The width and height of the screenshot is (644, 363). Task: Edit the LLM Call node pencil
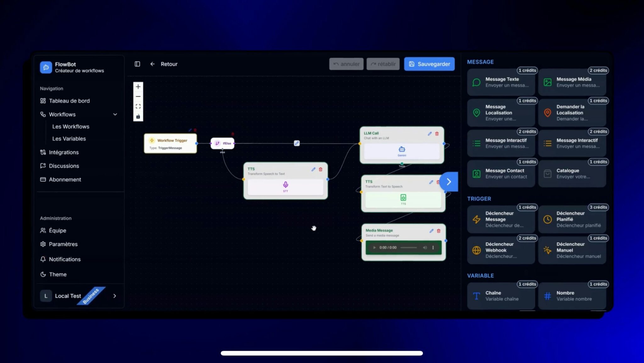(430, 134)
